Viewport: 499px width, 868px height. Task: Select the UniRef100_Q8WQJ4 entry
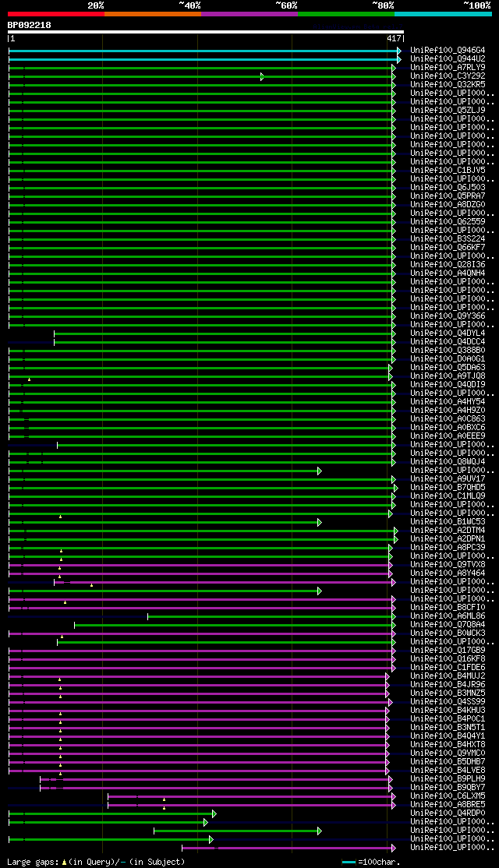[x=448, y=461]
